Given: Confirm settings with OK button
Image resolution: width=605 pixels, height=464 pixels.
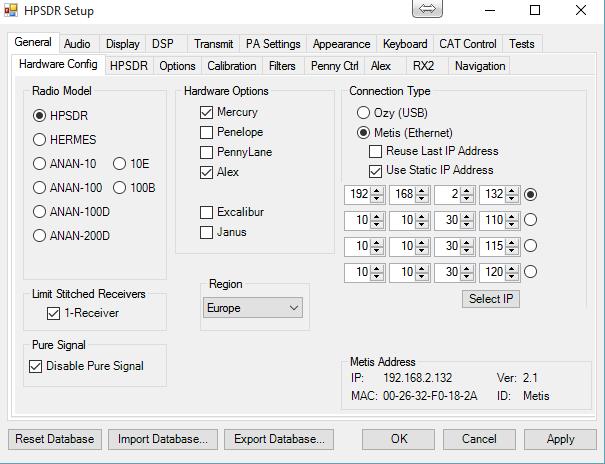Looking at the screenshot, I should click(x=399, y=439).
